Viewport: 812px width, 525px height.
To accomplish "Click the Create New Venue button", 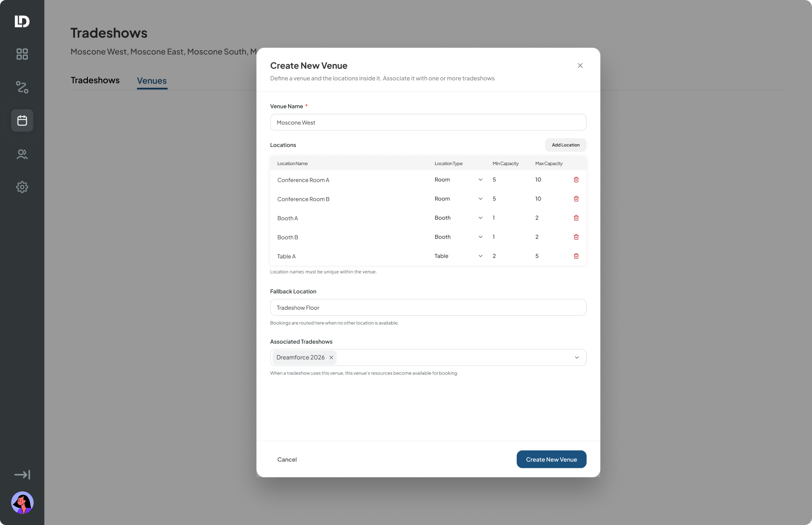I will point(551,460).
